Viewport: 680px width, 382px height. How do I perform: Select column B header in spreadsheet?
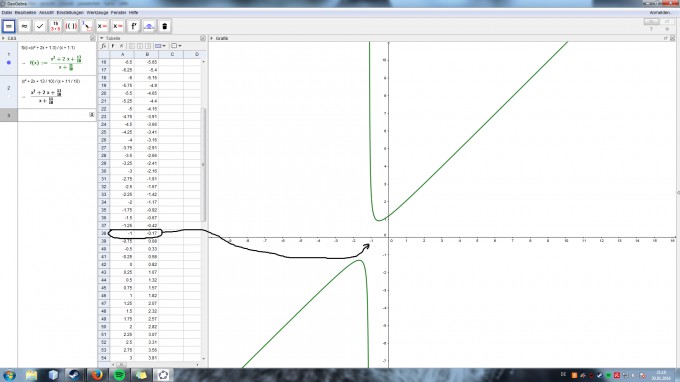click(x=147, y=54)
